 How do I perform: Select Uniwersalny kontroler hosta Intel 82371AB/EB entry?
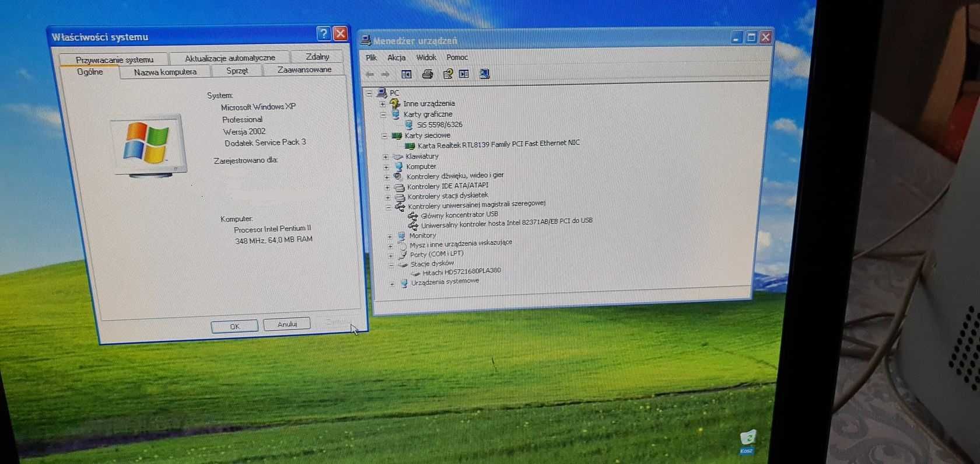pyautogui.click(x=506, y=223)
